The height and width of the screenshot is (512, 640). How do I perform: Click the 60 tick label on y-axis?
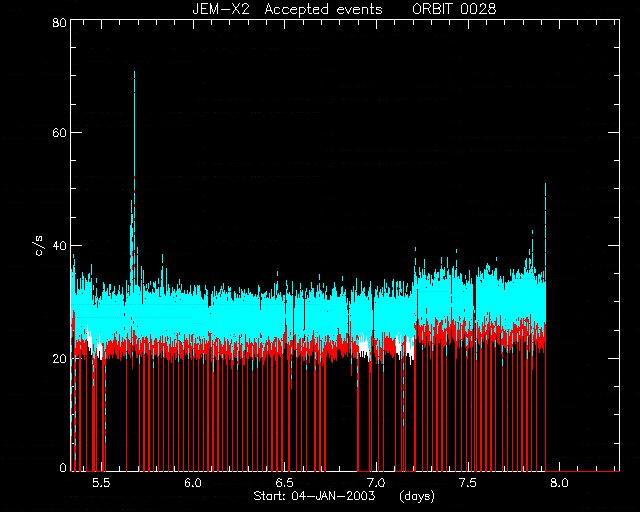pyautogui.click(x=59, y=133)
